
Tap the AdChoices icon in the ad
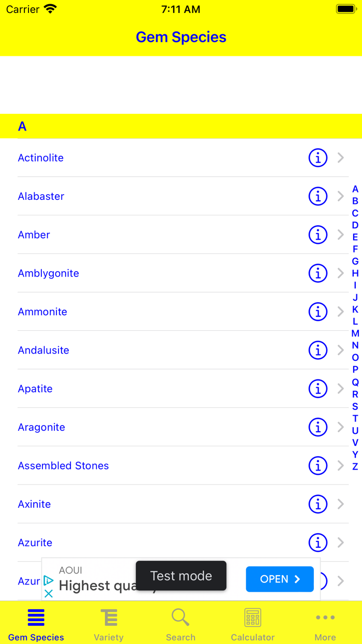pos(48,581)
